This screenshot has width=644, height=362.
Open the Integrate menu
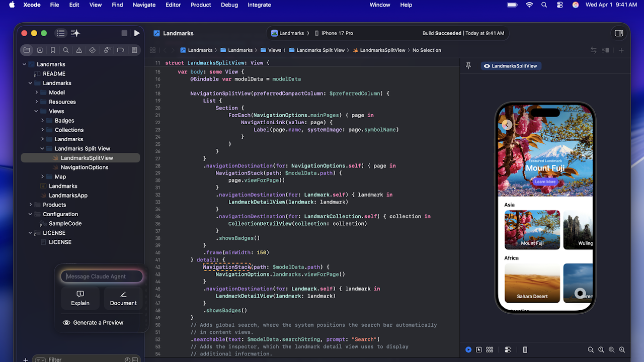pyautogui.click(x=259, y=5)
